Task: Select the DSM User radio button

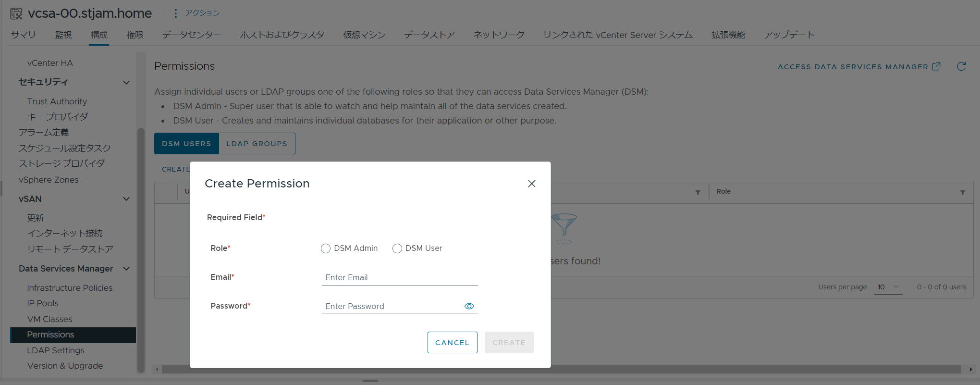Action: pos(397,248)
